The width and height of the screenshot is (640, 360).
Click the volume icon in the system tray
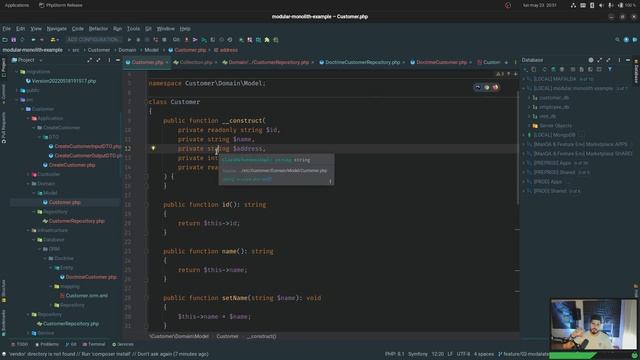pos(601,5)
